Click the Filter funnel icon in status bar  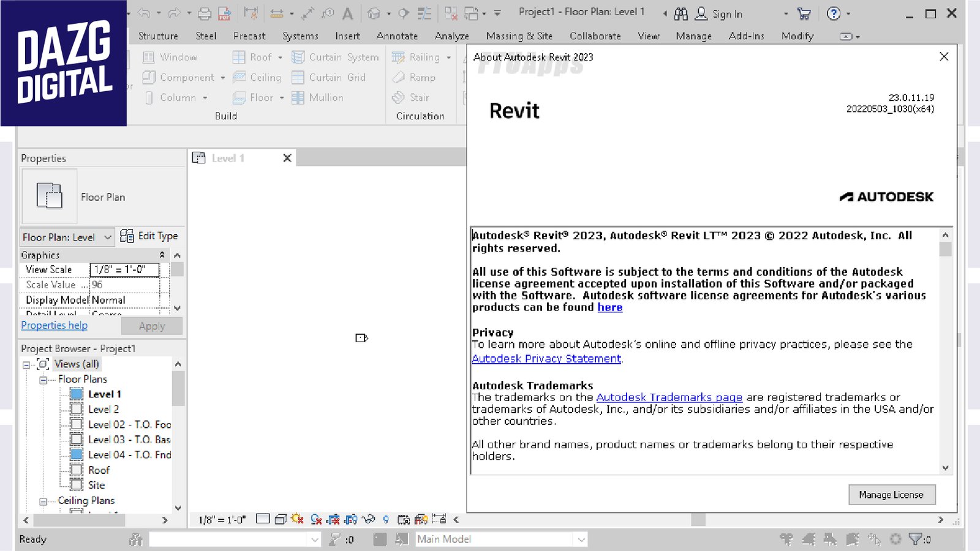(915, 539)
